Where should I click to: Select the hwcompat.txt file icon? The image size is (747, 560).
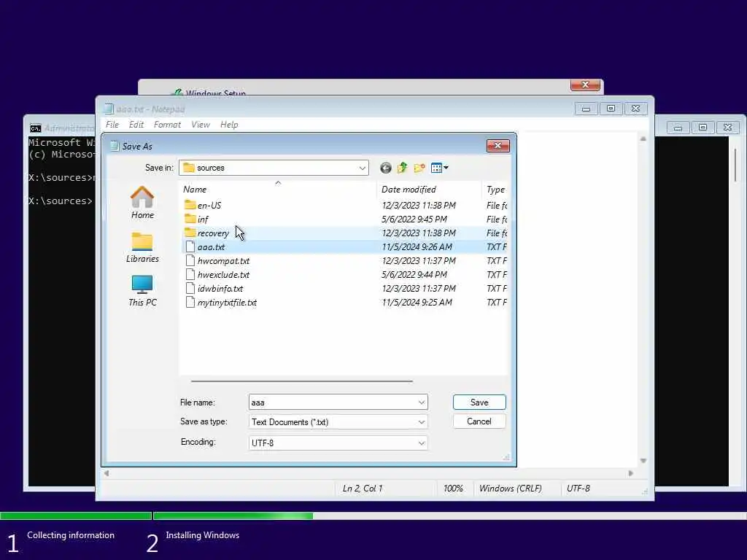pyautogui.click(x=190, y=260)
